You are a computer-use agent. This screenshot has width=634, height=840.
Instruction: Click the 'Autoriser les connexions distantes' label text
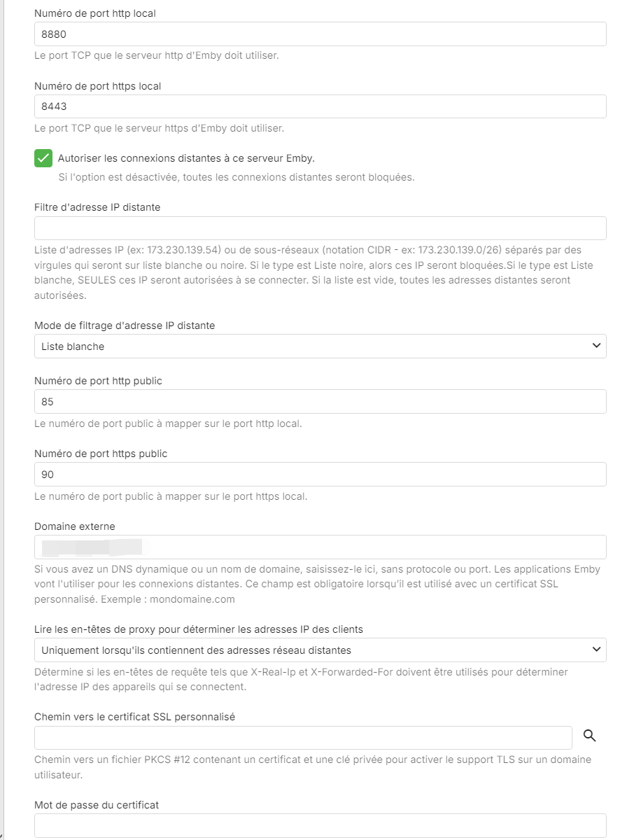point(186,158)
